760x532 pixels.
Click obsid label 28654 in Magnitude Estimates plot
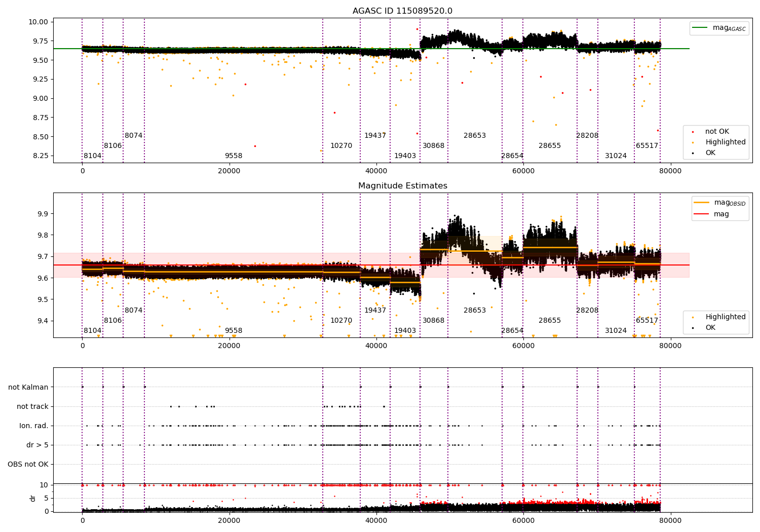512,331
